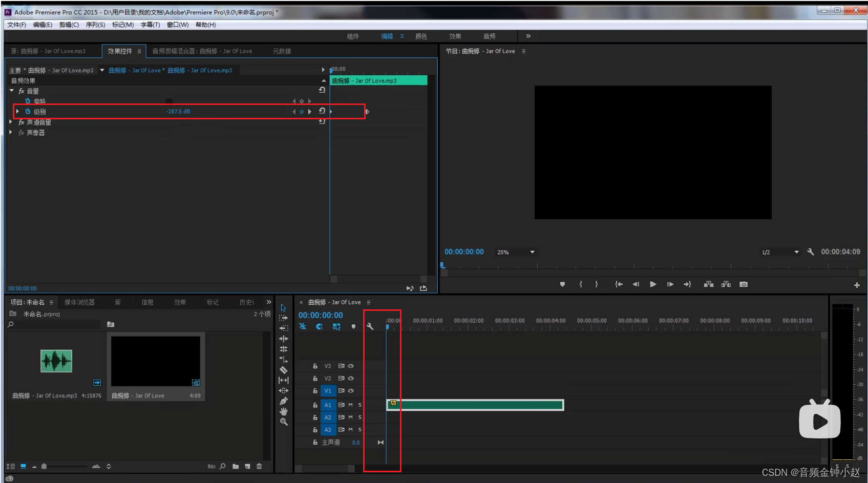Open the button editor plus icon

click(857, 285)
